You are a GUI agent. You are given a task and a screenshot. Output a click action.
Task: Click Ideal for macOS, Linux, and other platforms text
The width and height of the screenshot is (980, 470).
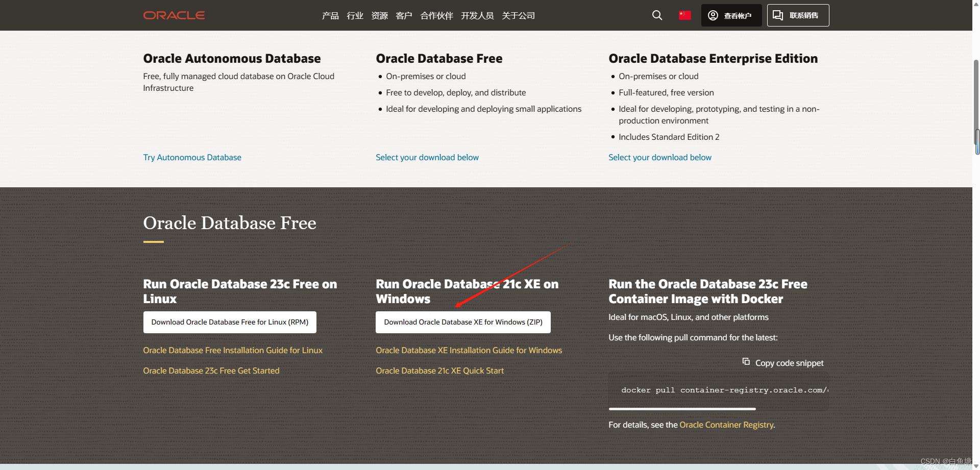689,317
